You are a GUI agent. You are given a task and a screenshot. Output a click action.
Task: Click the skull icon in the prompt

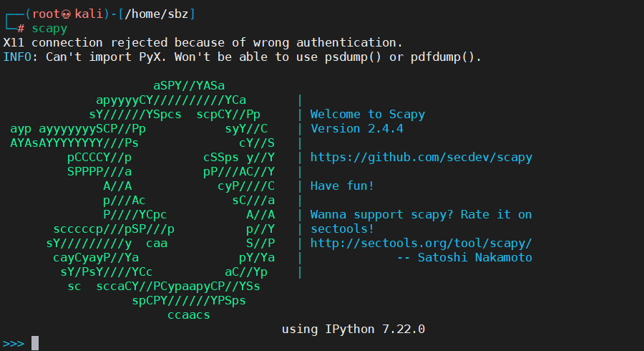coord(66,14)
